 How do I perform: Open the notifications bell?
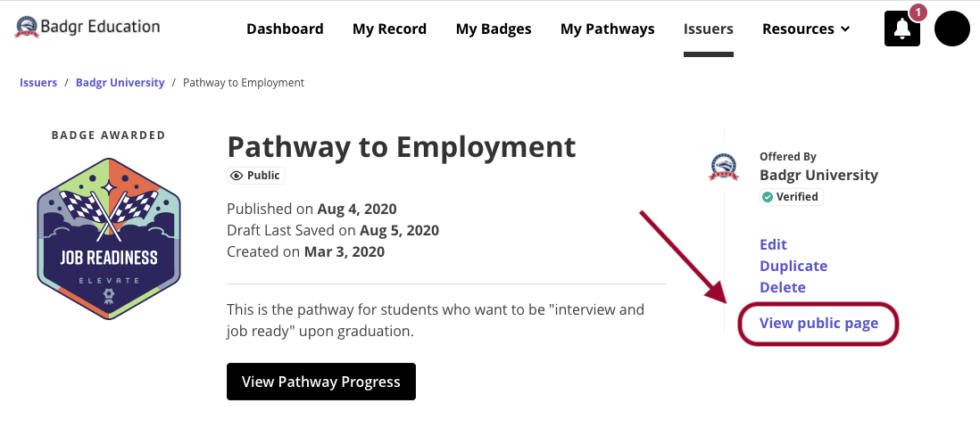(901, 29)
